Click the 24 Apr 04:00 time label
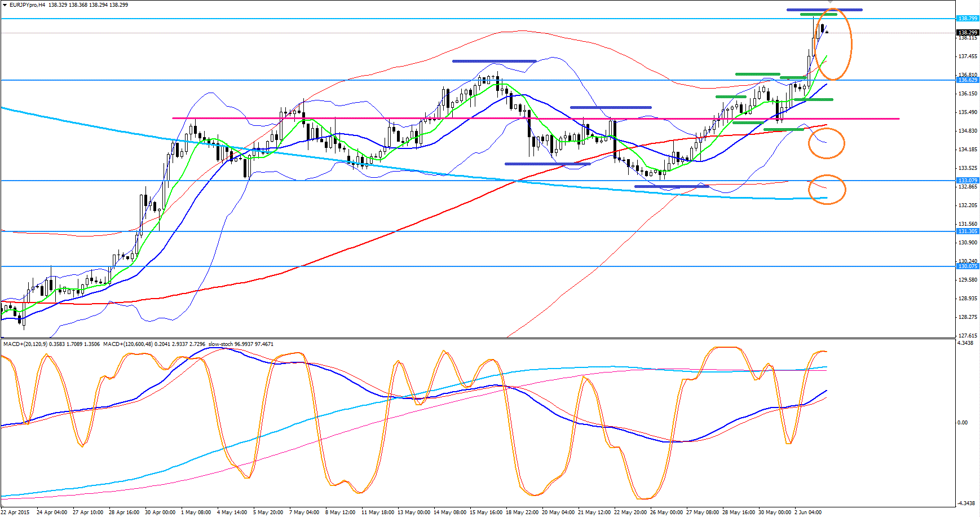This screenshot has width=980, height=517. (x=52, y=512)
